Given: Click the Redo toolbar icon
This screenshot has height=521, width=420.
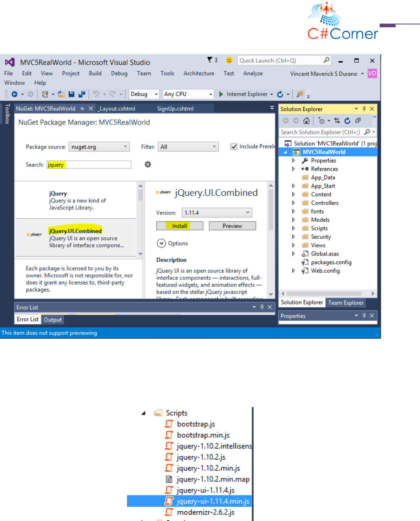Looking at the screenshot, I should [113, 94].
